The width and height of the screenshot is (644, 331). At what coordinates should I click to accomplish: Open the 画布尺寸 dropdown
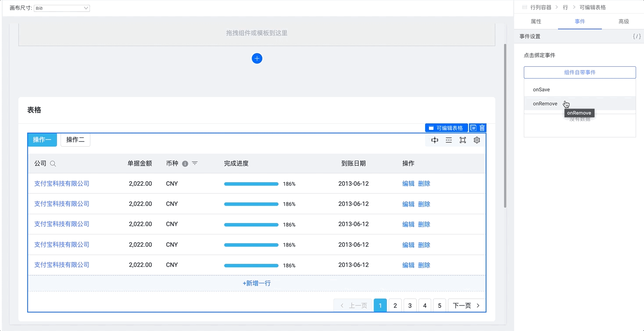click(62, 8)
